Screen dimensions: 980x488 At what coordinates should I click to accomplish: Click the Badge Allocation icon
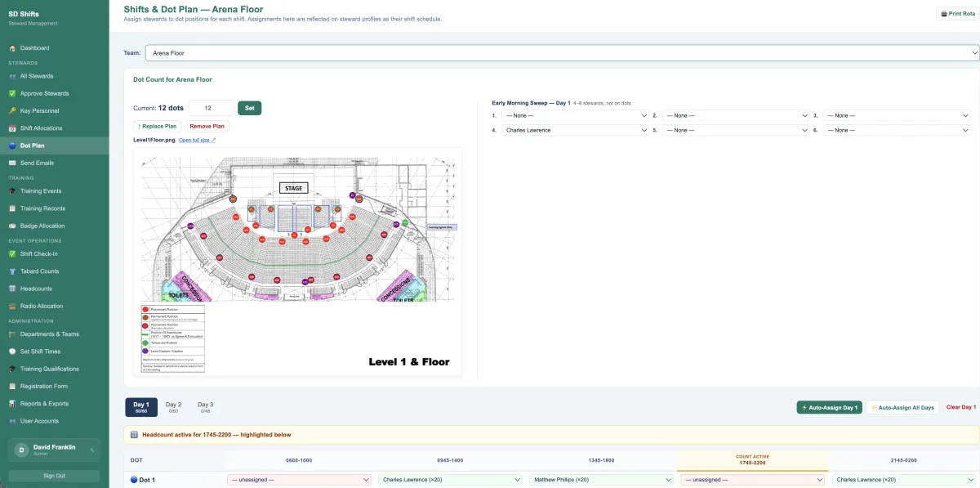12,226
